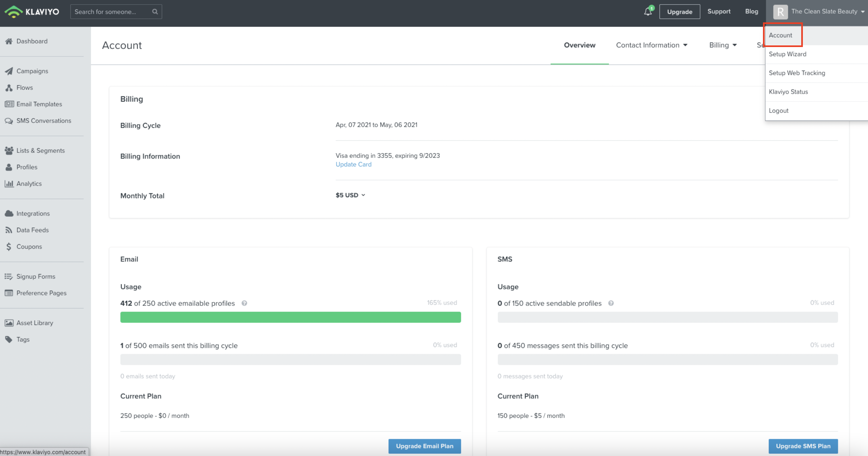Click the notification bell icon
Screen dimensions: 868x456
tap(648, 12)
